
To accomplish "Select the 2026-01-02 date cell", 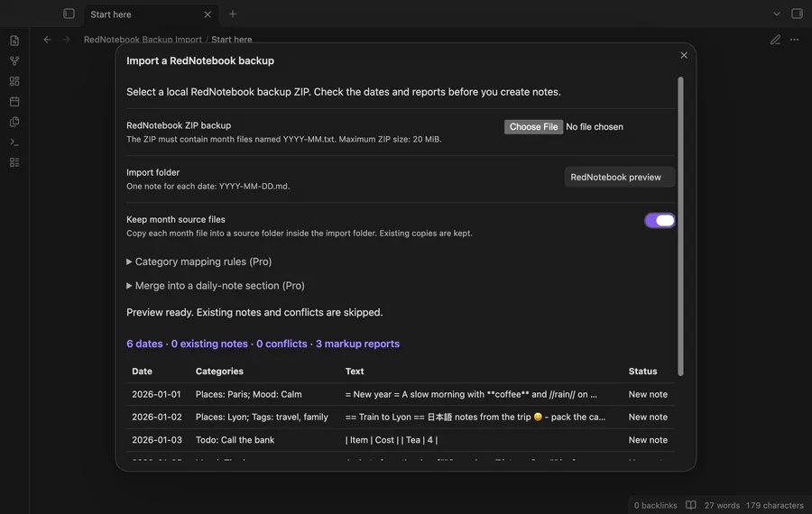I will 157,418.
